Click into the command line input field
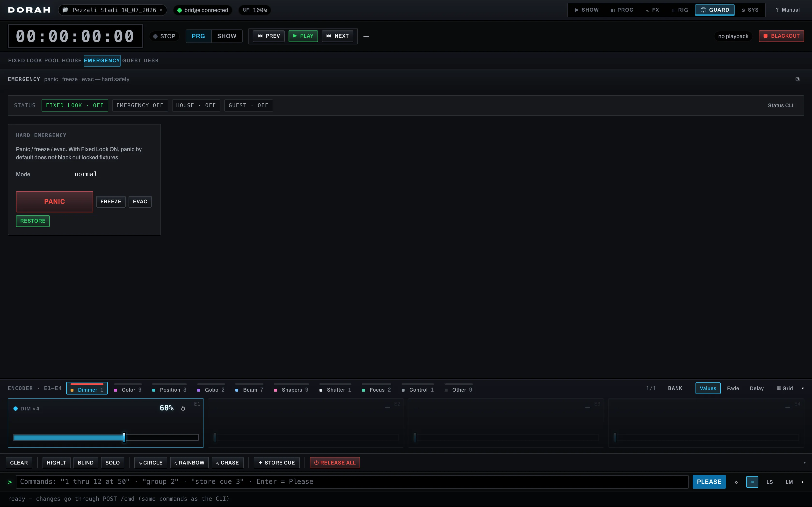 tap(352, 482)
